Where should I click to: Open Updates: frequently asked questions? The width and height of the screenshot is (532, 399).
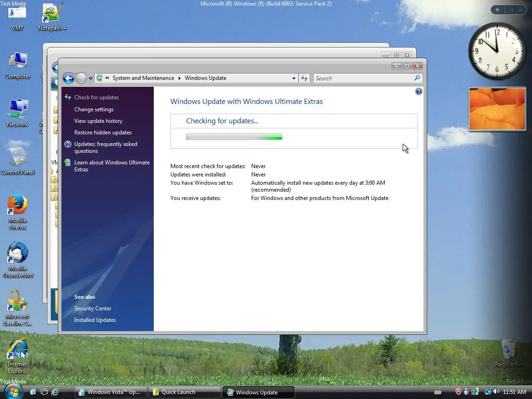[x=105, y=147]
